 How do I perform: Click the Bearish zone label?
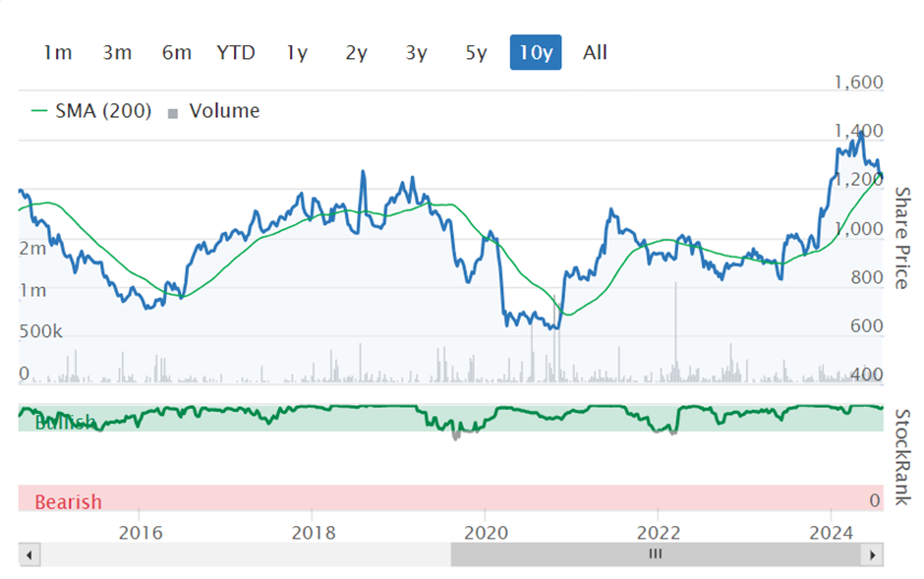pyautogui.click(x=69, y=502)
